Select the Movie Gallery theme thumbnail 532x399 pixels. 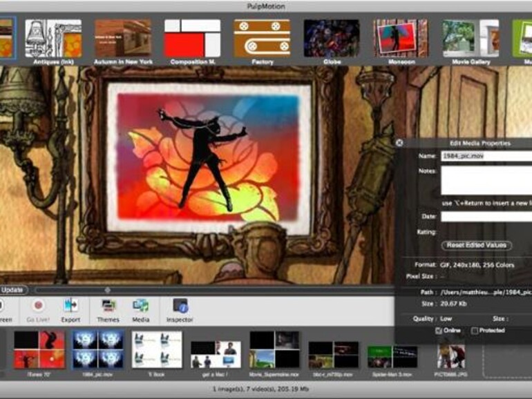[x=471, y=38]
